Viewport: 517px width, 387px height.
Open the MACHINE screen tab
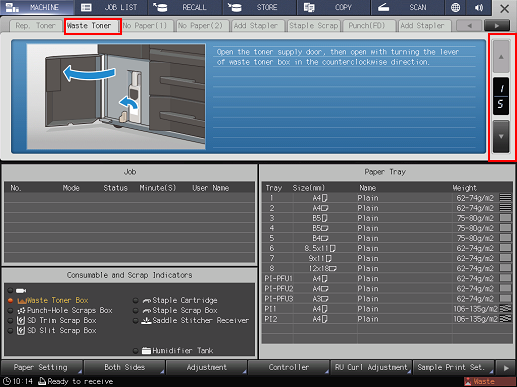[x=37, y=7]
